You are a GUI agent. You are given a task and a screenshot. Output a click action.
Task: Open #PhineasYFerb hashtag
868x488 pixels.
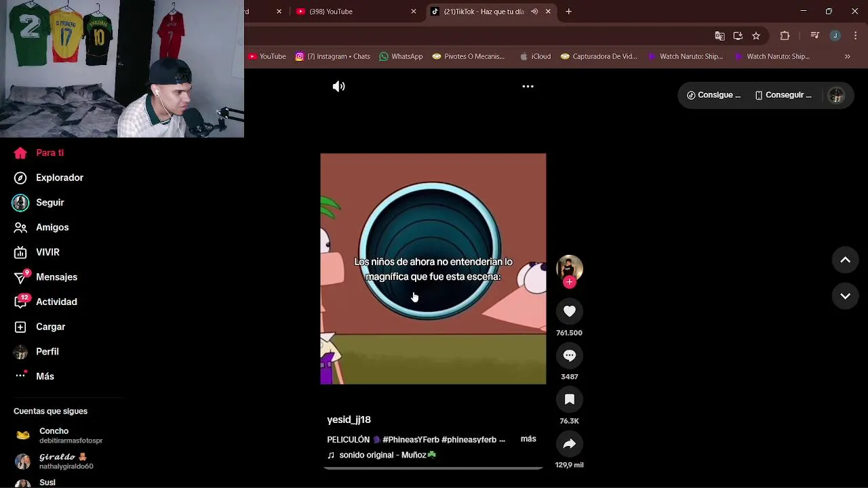coord(411,439)
